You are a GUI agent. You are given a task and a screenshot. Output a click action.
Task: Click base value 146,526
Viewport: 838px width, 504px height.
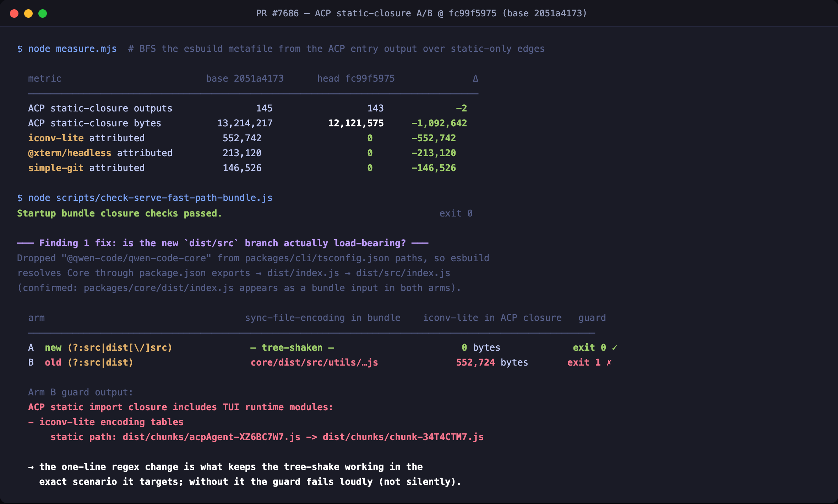(x=242, y=168)
